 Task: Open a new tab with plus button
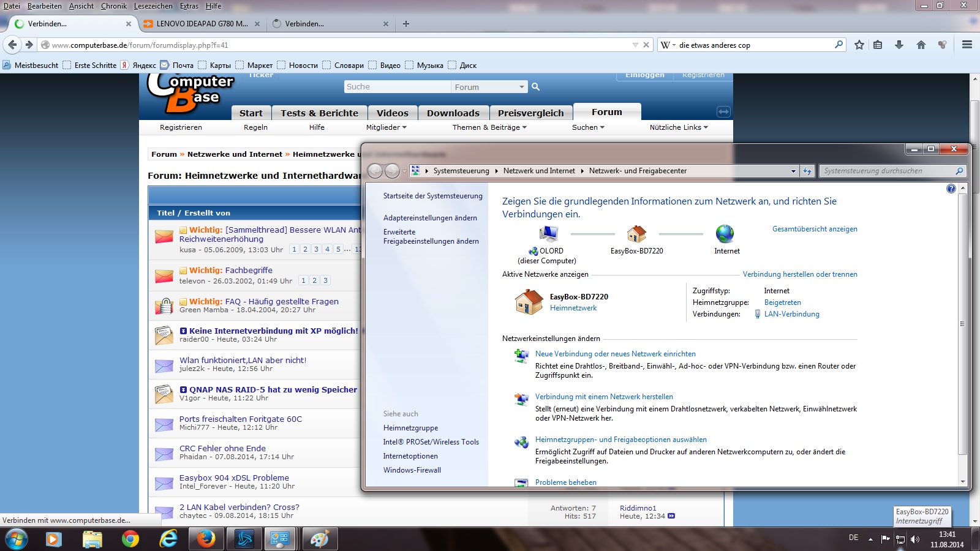405,24
